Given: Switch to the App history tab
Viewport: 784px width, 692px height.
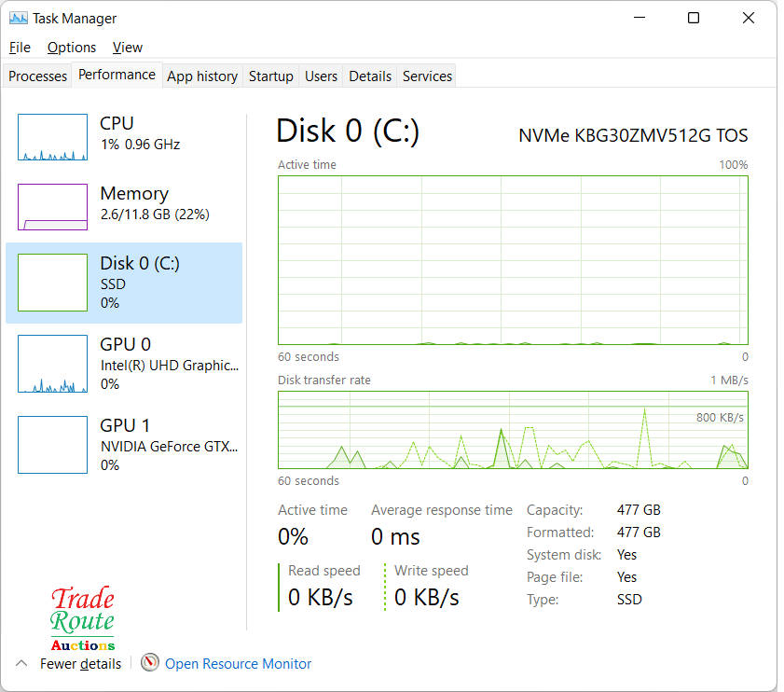Looking at the screenshot, I should (202, 76).
